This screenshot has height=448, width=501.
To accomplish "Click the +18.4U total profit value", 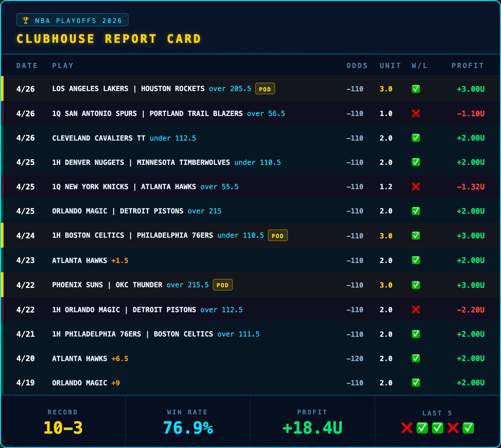I will pos(312,428).
